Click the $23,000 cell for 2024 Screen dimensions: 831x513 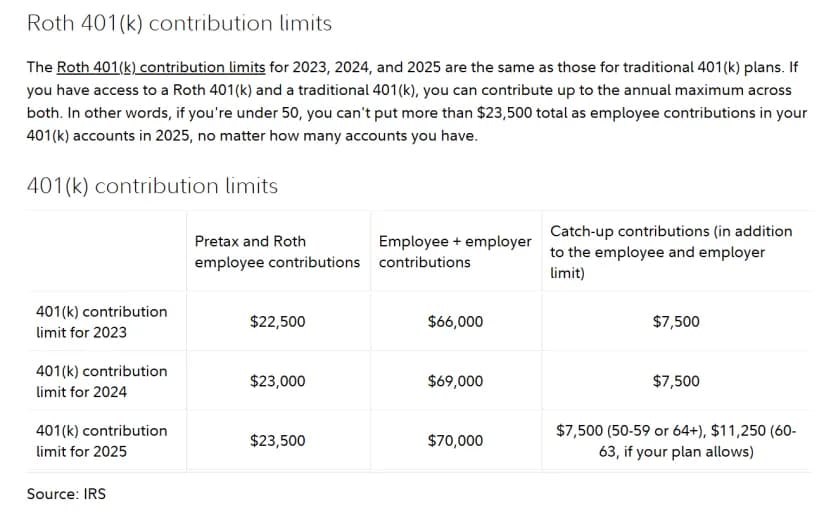pos(278,381)
